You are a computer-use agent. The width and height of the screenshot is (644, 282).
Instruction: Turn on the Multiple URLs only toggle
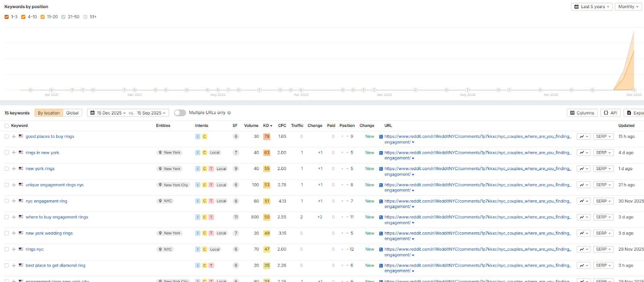coord(180,113)
